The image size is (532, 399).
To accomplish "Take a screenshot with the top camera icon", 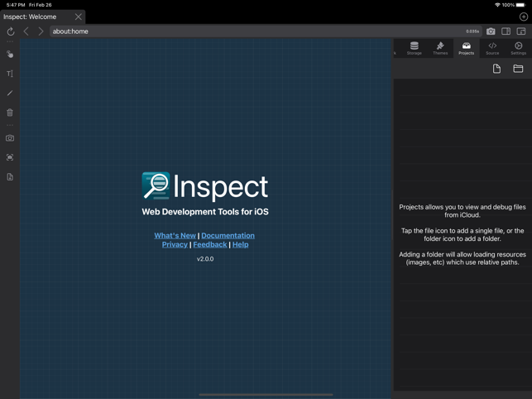I will (x=491, y=31).
